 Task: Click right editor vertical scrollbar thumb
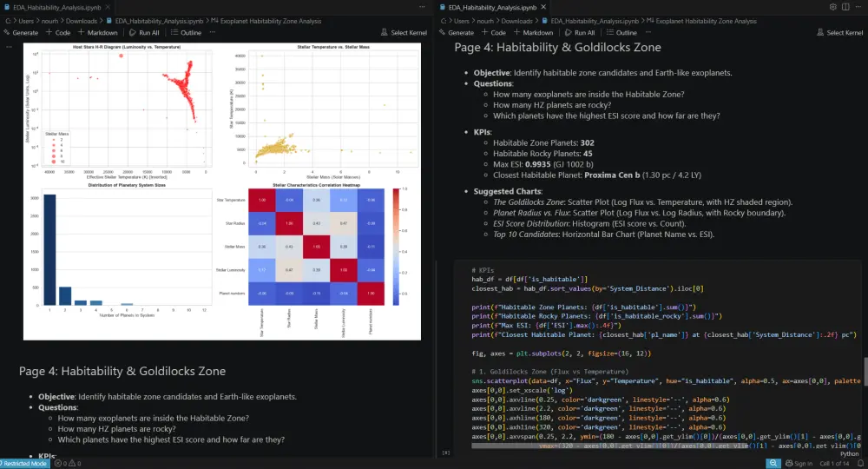click(x=865, y=371)
